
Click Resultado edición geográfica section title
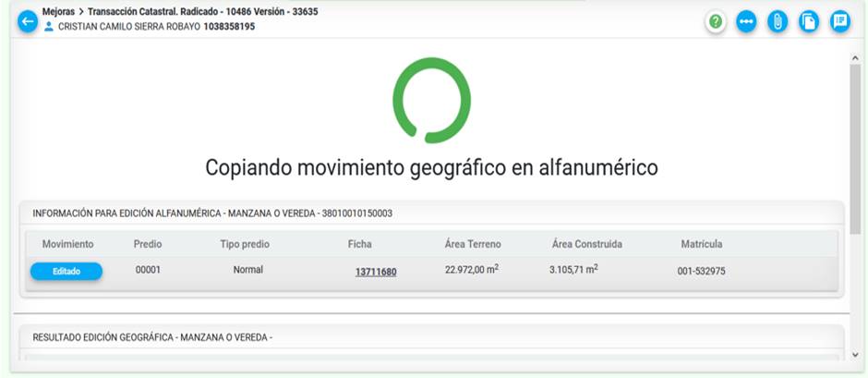click(x=152, y=337)
